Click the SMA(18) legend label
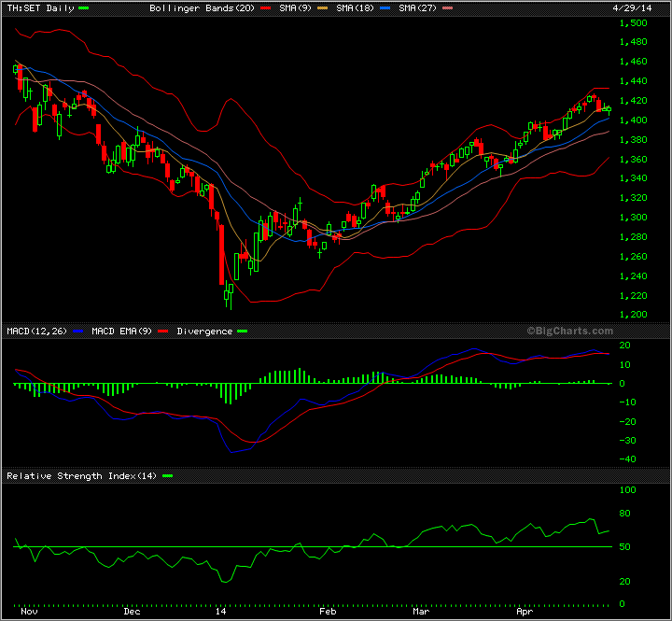Image resolution: width=672 pixels, height=621 pixels. tap(355, 8)
